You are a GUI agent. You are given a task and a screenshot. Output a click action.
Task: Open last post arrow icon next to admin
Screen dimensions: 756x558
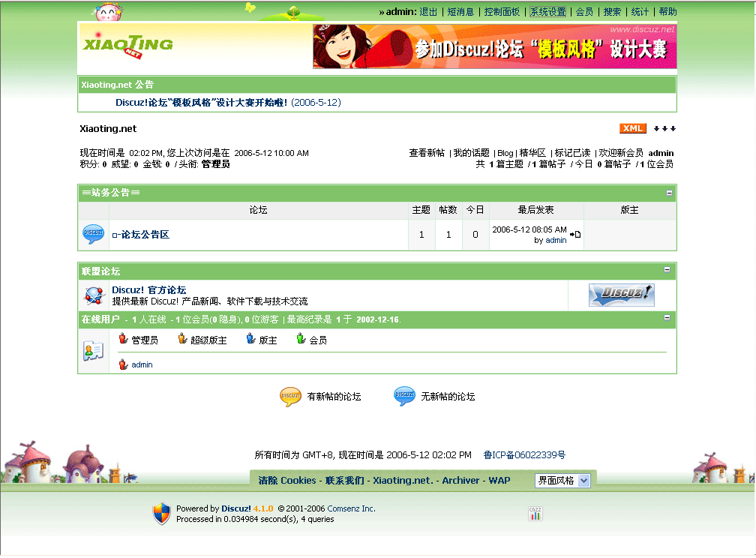click(575, 235)
